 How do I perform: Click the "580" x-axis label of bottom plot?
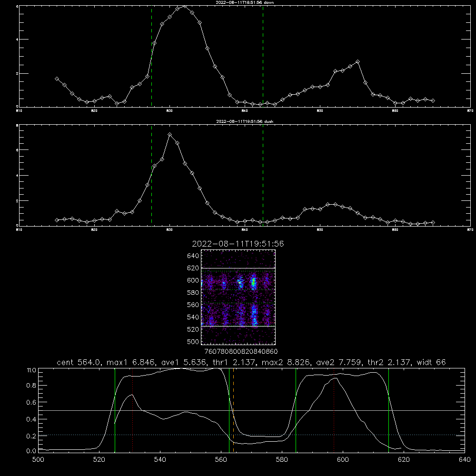coord(282,460)
